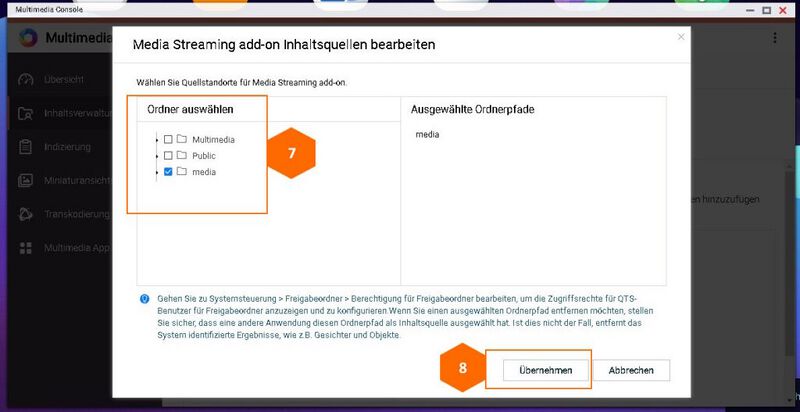Open the Übersicht sidebar item
This screenshot has width=800, height=412.
click(x=60, y=80)
